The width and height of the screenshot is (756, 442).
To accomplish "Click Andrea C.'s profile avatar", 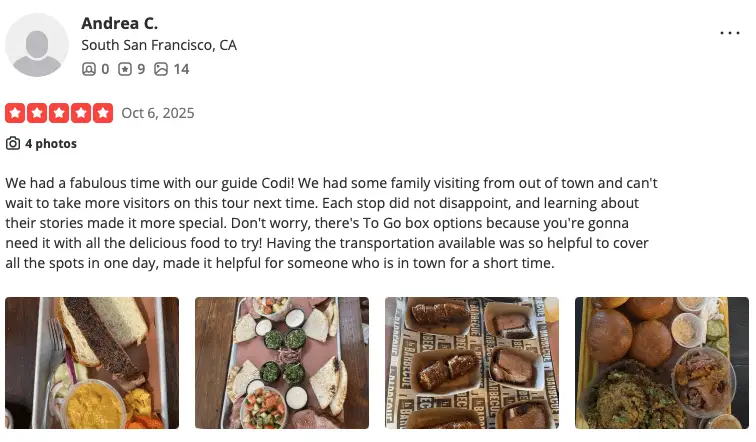I will [38, 44].
